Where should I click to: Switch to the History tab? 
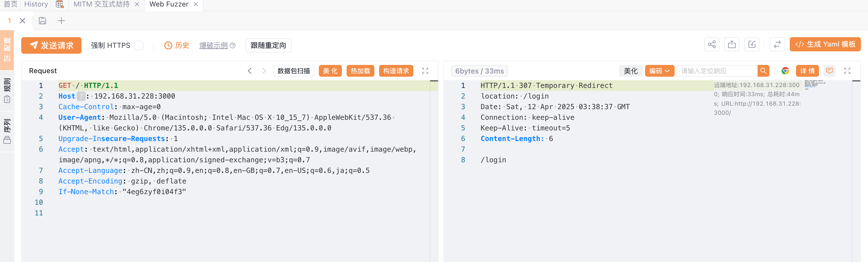(36, 4)
